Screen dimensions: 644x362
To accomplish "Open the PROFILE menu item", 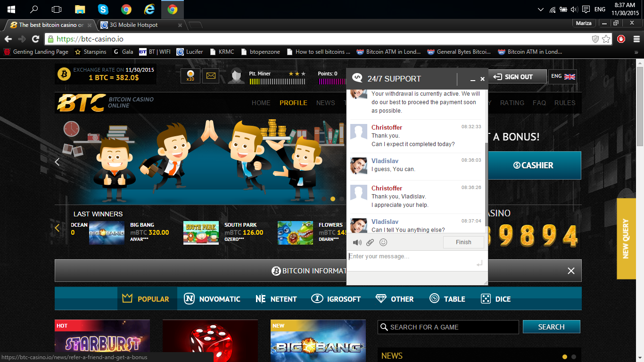I will (x=293, y=103).
